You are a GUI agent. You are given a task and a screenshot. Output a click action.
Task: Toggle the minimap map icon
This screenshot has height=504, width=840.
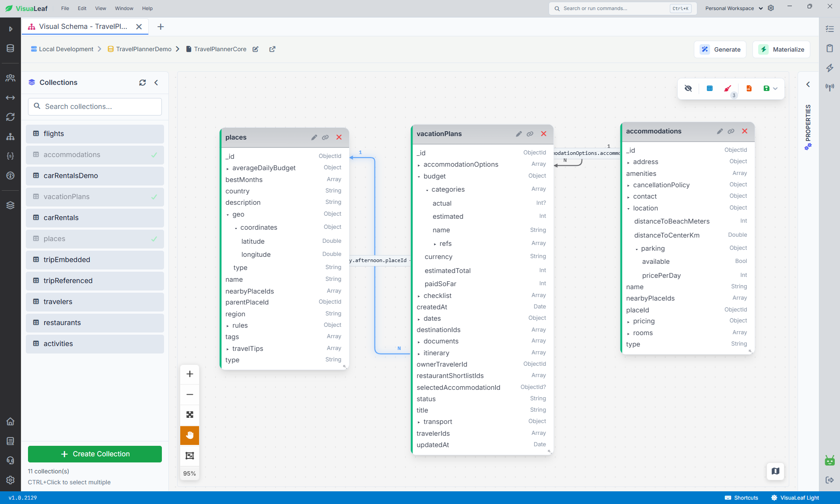point(776,471)
